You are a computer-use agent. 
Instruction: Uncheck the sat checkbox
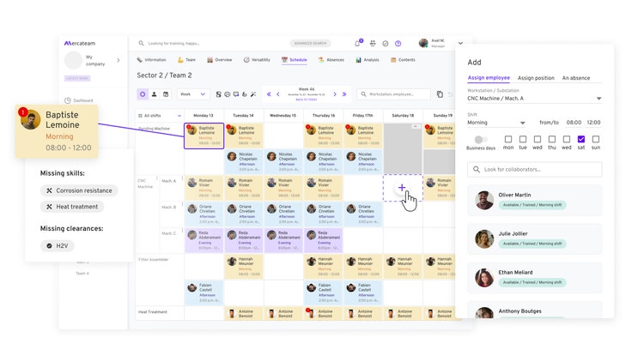coord(581,139)
